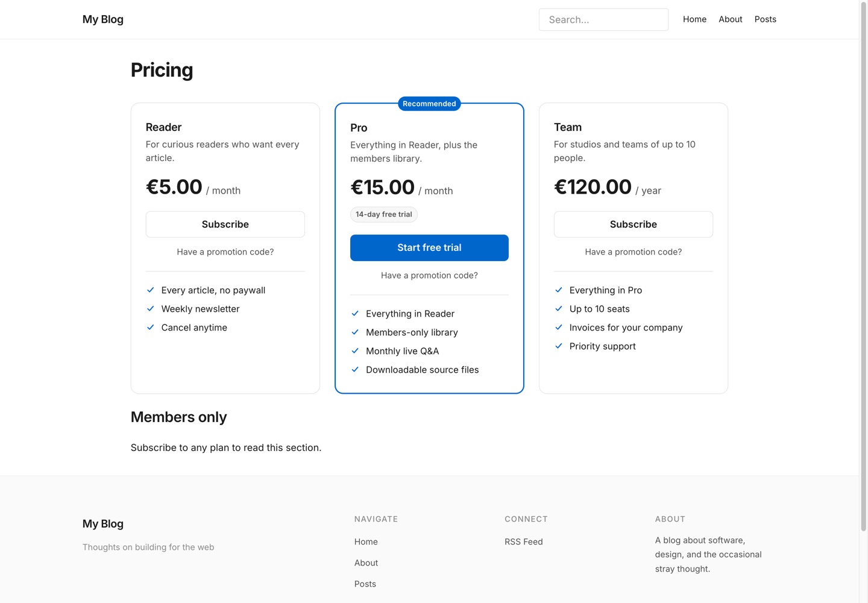
Task: Open promotion code prompt for Pro plan
Action: (429, 276)
